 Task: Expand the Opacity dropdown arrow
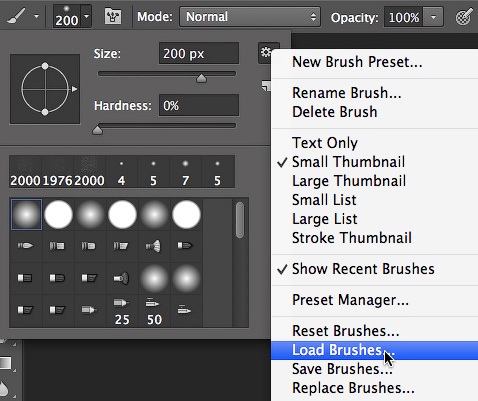tap(433, 17)
